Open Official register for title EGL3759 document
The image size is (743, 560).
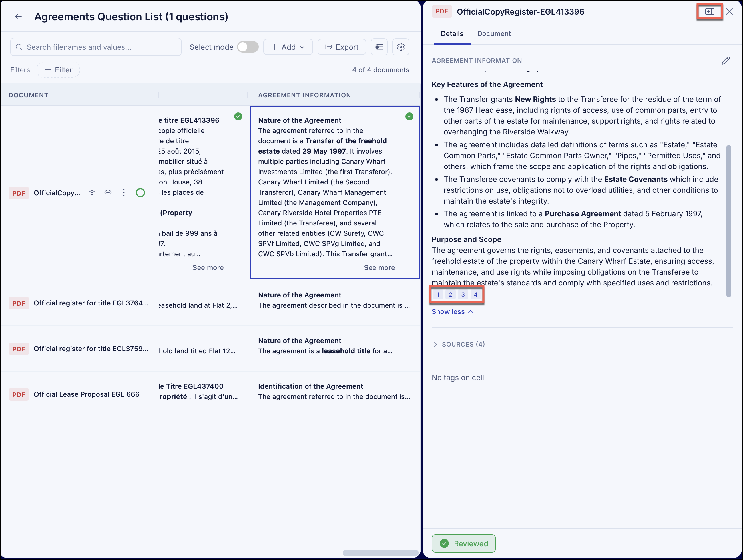91,349
